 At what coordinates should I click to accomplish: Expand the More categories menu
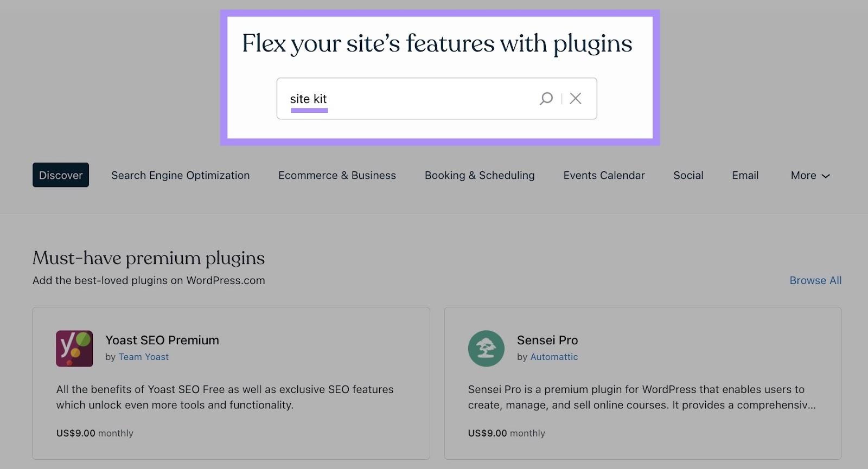click(x=809, y=175)
